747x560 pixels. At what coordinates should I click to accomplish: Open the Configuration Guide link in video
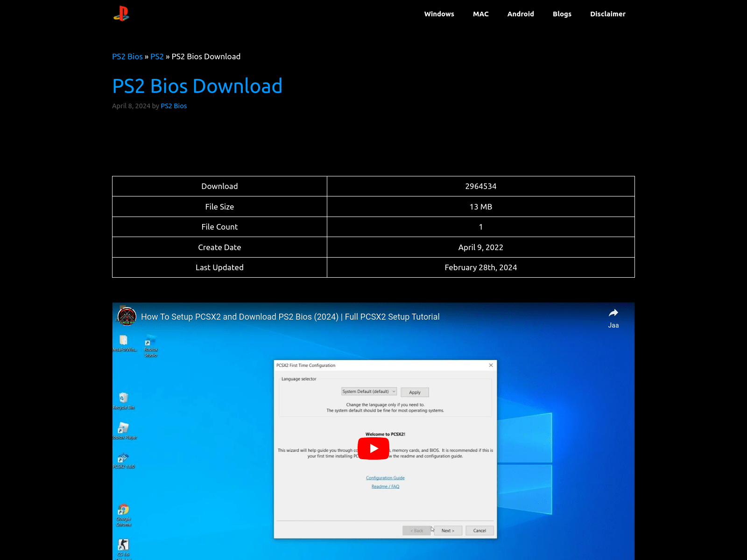pos(385,478)
